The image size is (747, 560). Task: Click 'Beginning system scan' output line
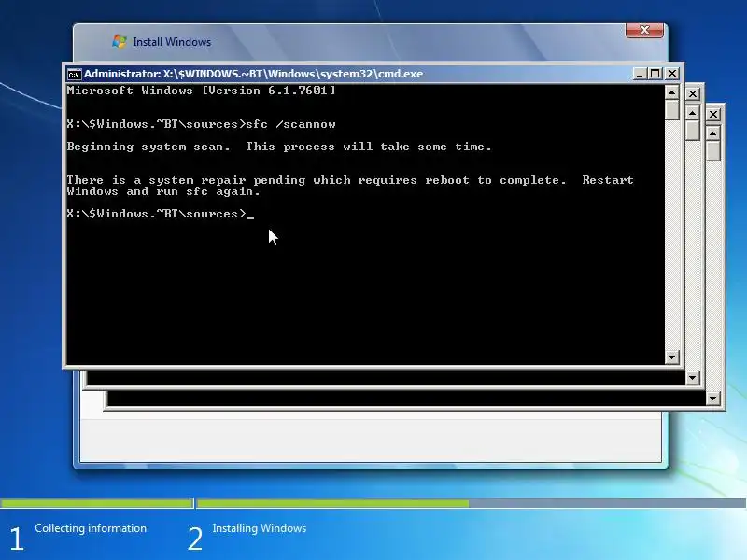(x=278, y=147)
